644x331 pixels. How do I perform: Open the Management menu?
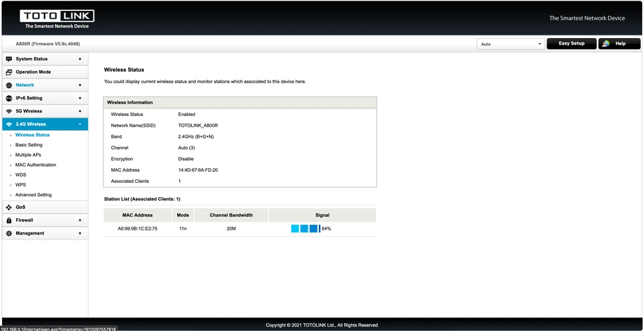(45, 233)
